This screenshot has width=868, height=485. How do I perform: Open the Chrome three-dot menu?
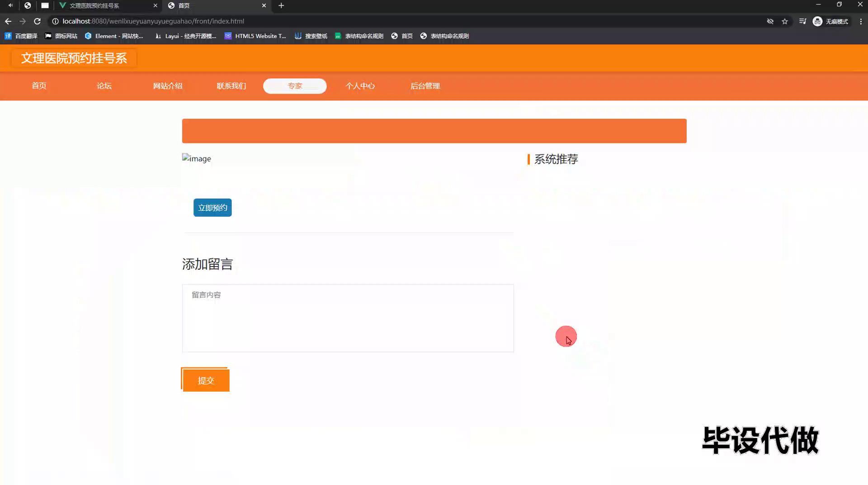pos(861,21)
